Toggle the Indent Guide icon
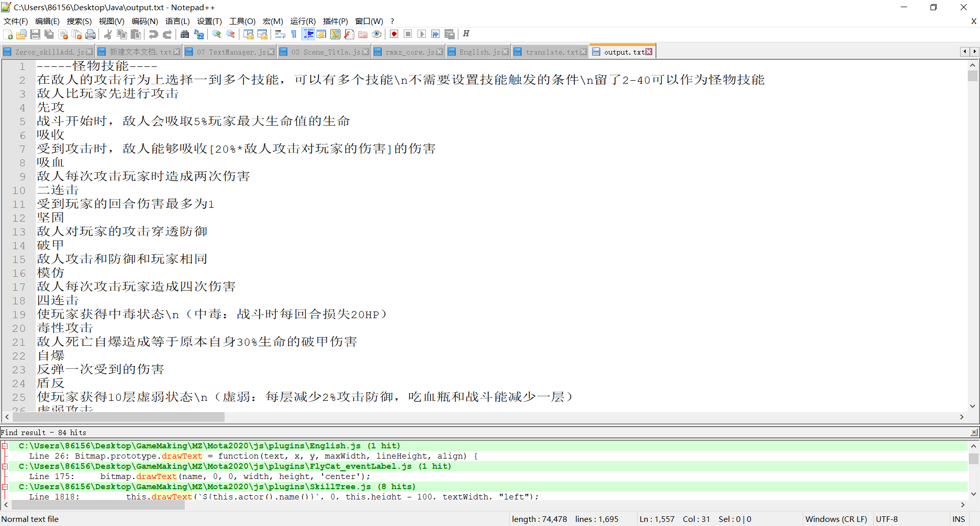Screen dimensions: 980x526 pyautogui.click(x=308, y=34)
